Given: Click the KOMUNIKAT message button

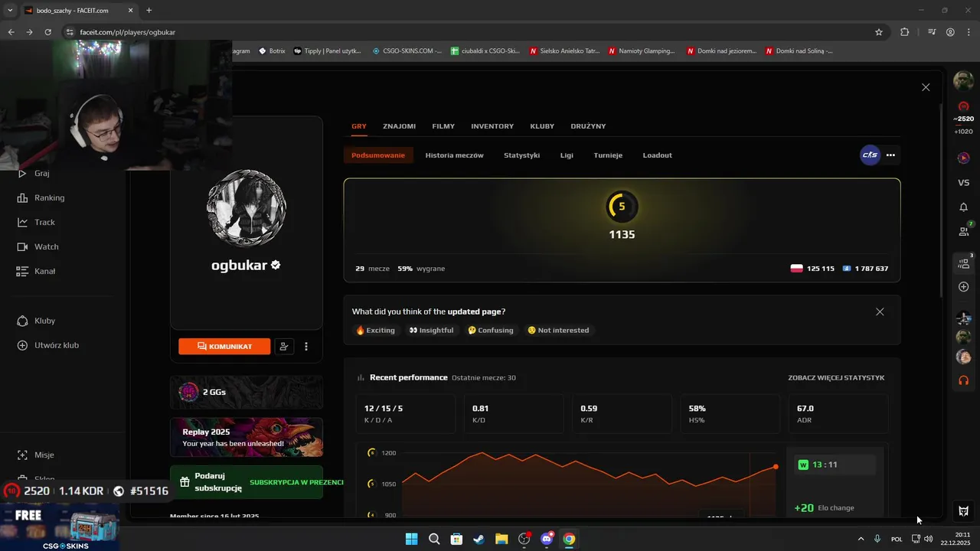Looking at the screenshot, I should [224, 347].
